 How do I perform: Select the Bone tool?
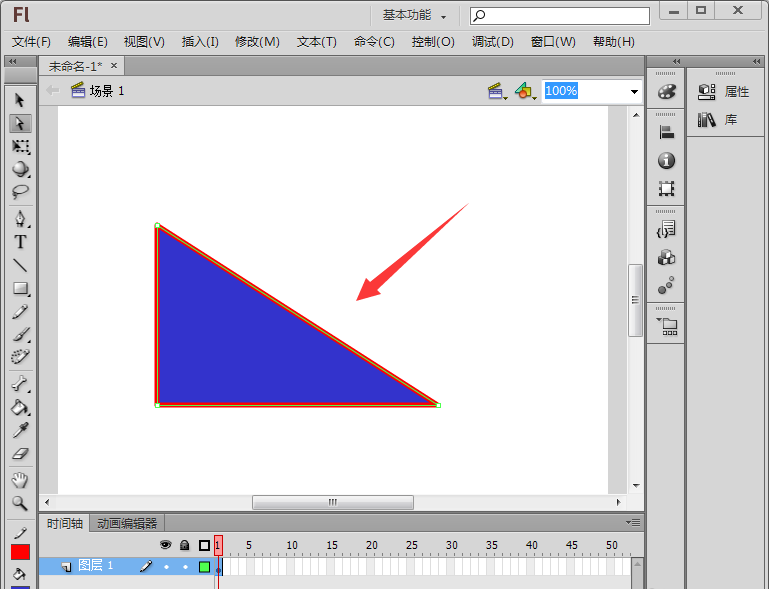20,384
